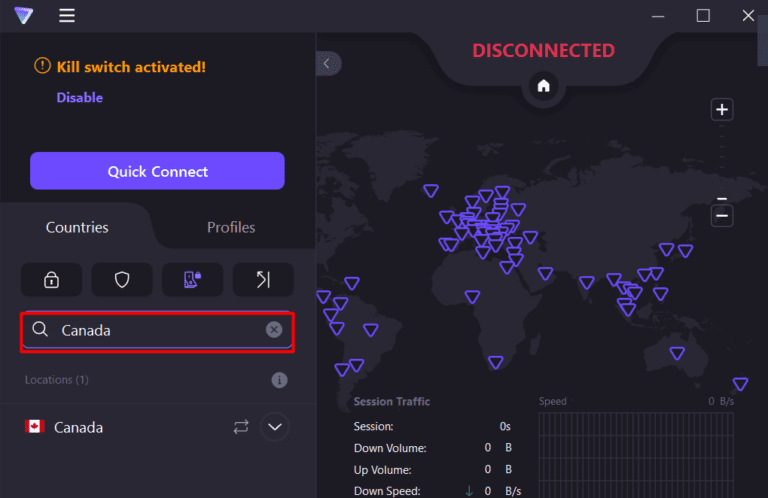Click the Proton VPN logo icon

[23, 16]
